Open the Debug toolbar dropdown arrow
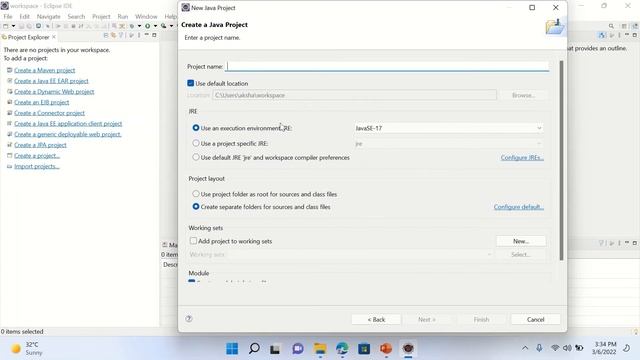This screenshot has width=640, height=360. tap(139, 26)
